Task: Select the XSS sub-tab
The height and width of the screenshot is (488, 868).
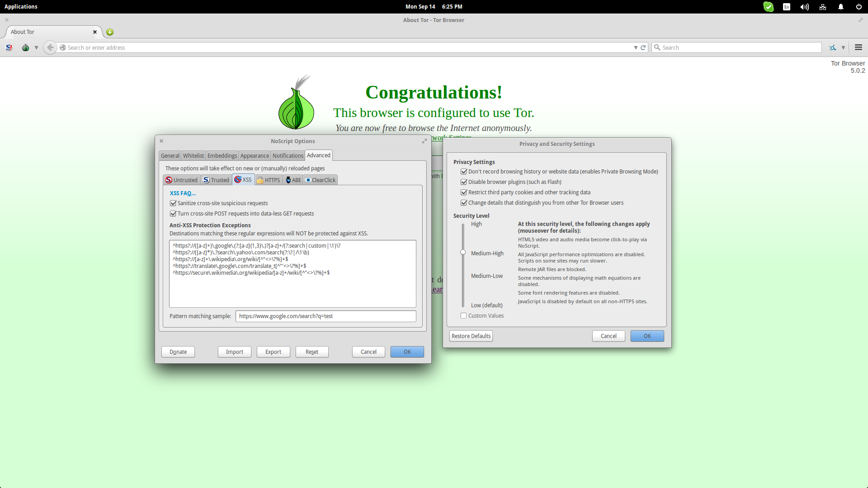Action: pos(243,179)
